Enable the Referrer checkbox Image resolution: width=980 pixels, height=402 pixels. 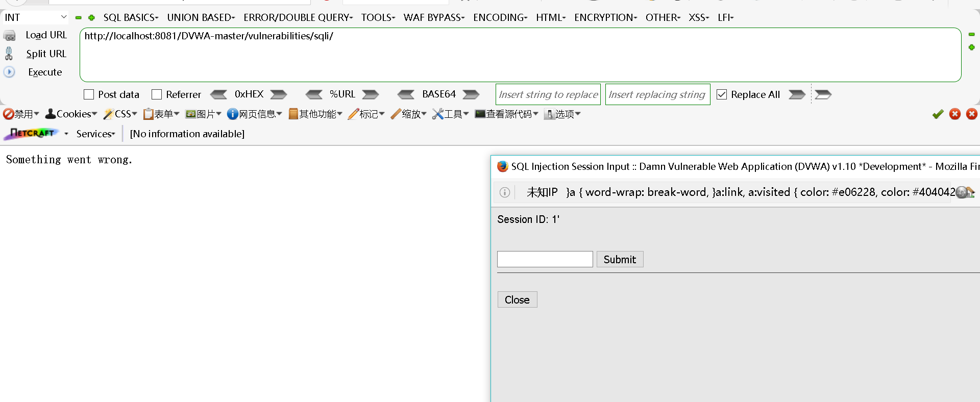[157, 94]
